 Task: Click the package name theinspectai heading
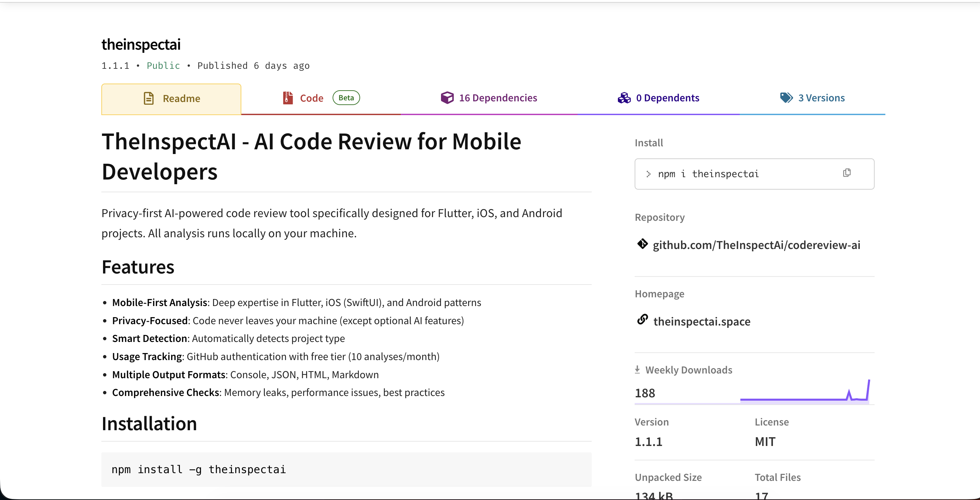click(141, 45)
